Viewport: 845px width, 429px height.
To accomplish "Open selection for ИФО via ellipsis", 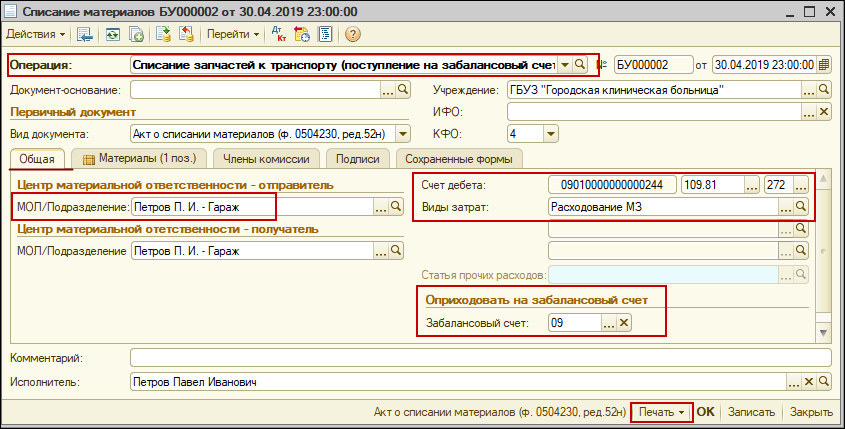I will (809, 112).
